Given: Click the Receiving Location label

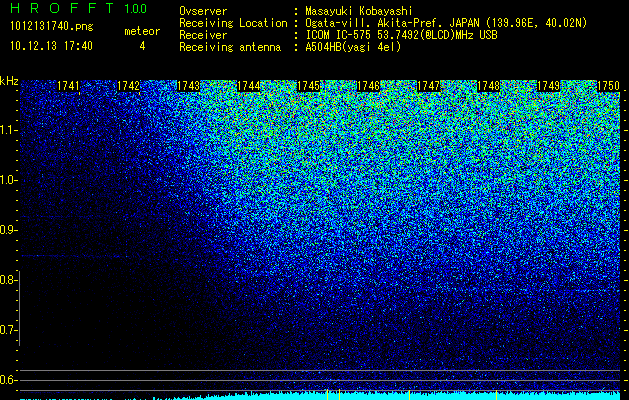Looking at the screenshot, I should coord(233,23).
